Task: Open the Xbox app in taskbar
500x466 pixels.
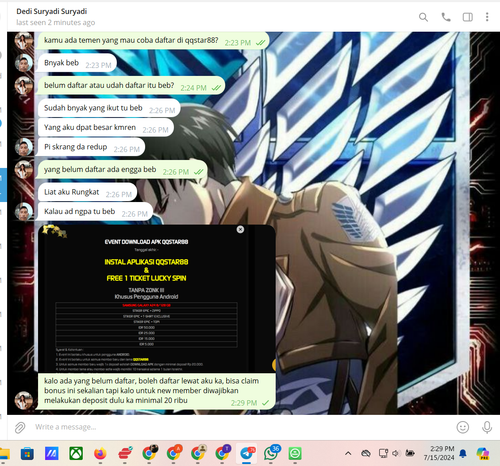Action: [x=76, y=454]
